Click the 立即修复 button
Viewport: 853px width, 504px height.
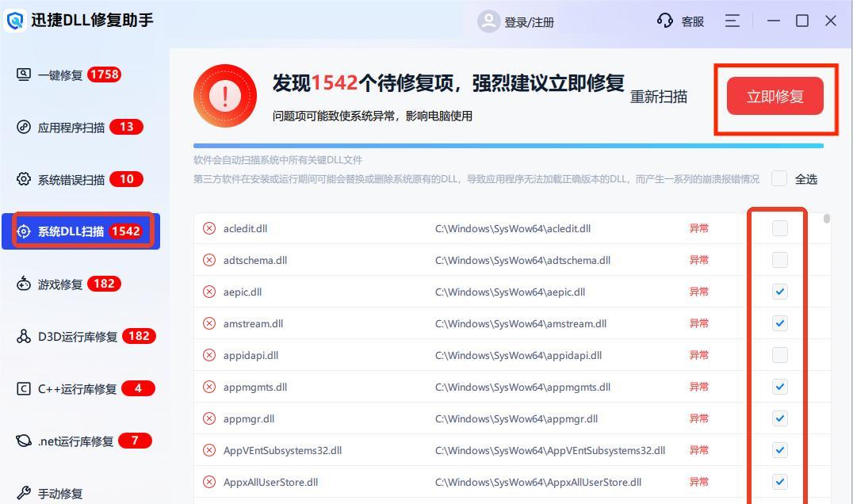pos(775,96)
